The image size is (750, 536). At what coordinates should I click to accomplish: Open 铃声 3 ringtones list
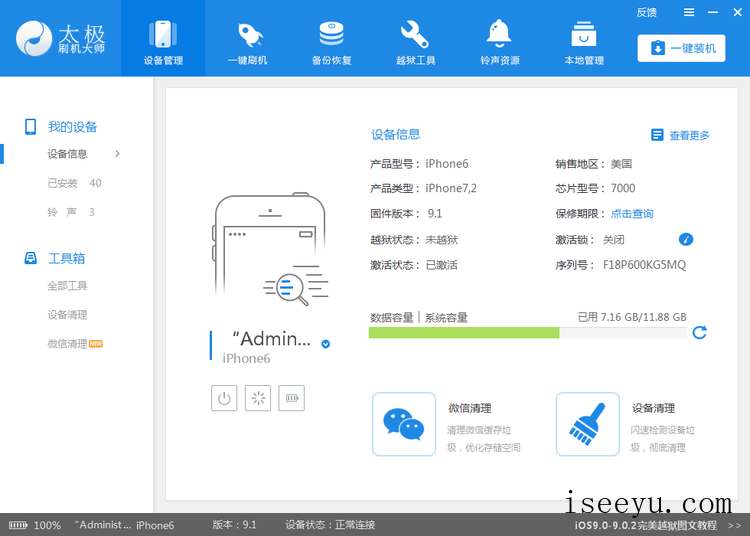click(71, 212)
